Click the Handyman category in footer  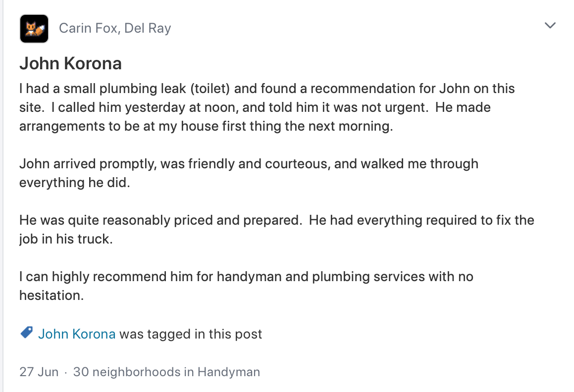click(229, 372)
